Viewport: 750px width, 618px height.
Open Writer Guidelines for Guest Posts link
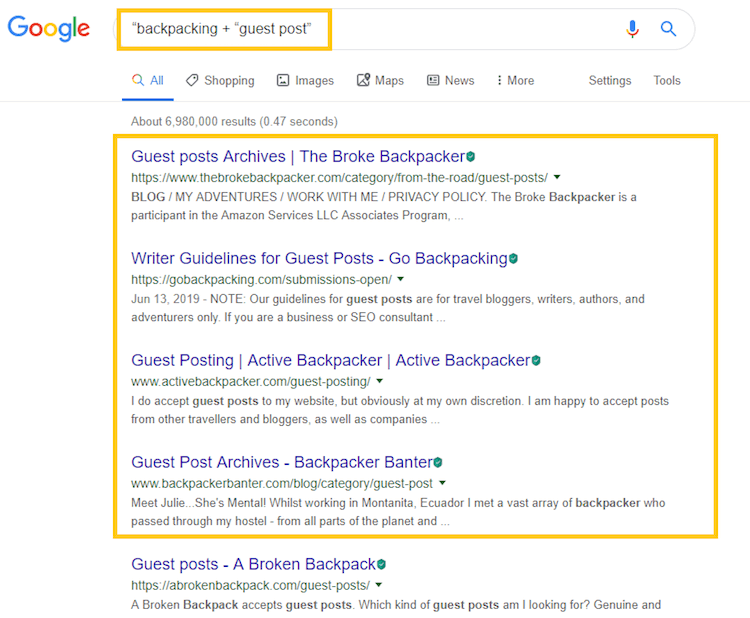pos(319,258)
